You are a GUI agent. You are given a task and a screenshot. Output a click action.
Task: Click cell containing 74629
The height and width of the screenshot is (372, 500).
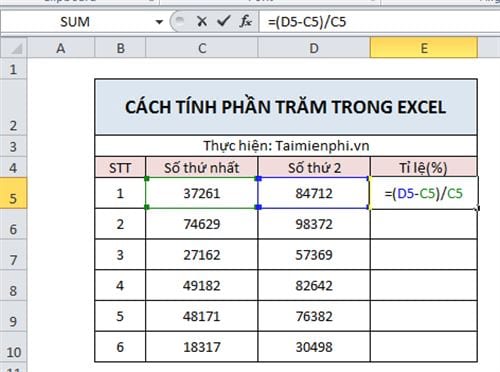point(202,224)
